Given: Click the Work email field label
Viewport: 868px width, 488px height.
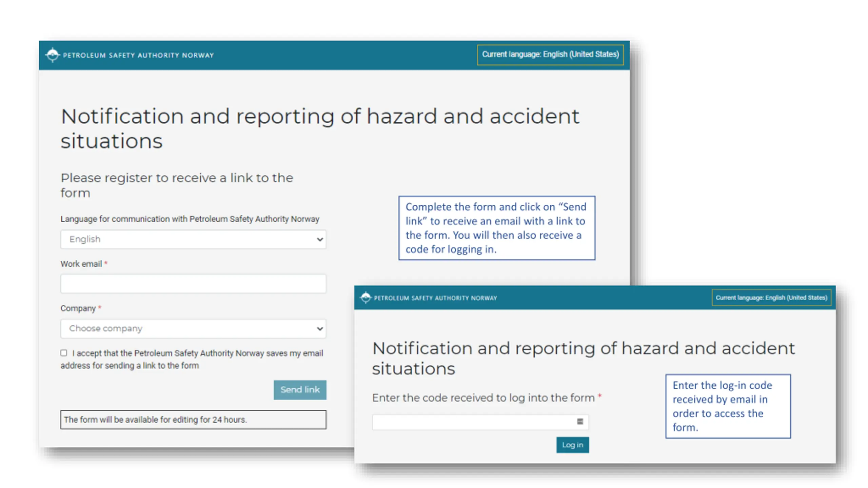Looking at the screenshot, I should point(81,264).
